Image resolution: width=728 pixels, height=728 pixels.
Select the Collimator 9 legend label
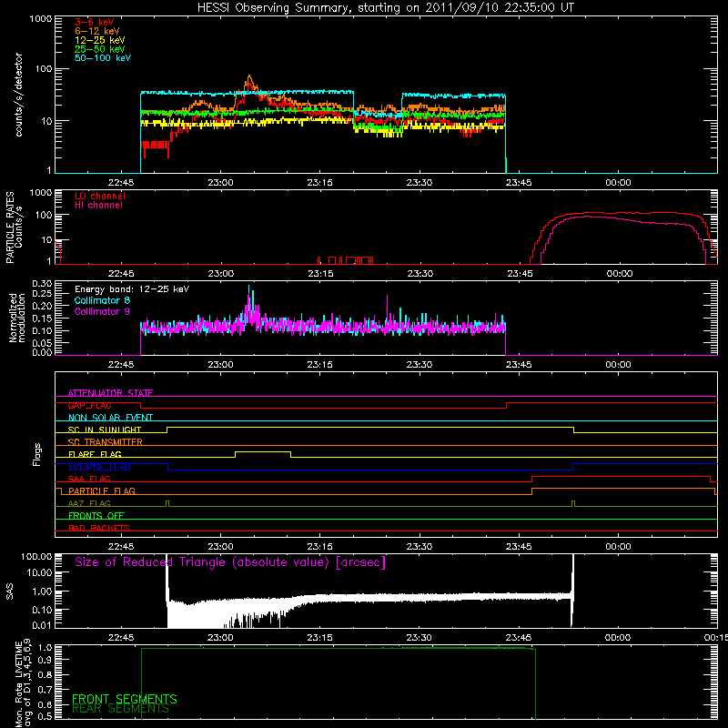102,311
